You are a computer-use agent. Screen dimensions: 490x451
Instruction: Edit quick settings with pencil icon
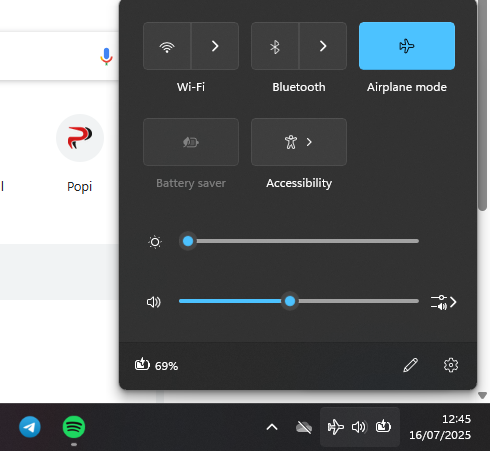coord(411,365)
